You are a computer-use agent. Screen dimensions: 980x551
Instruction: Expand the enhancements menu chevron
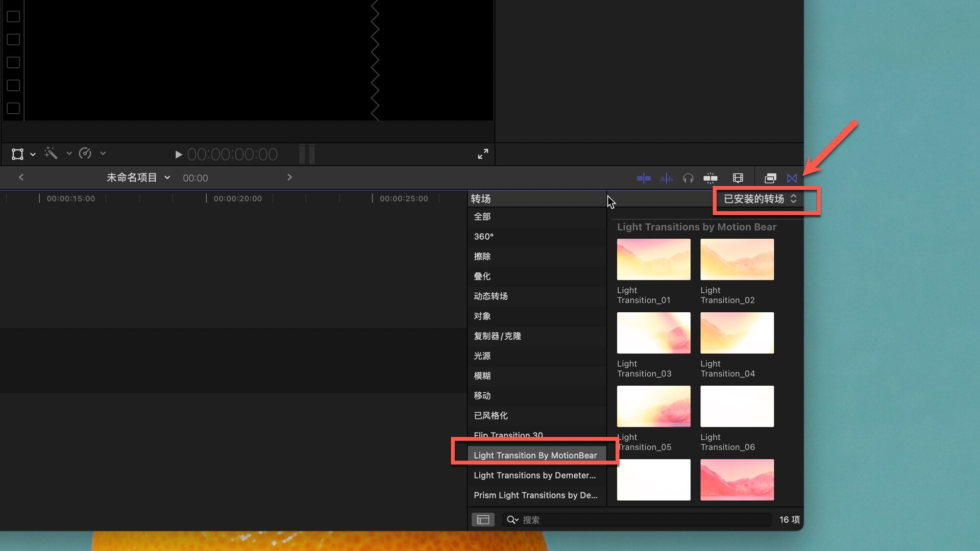[69, 153]
